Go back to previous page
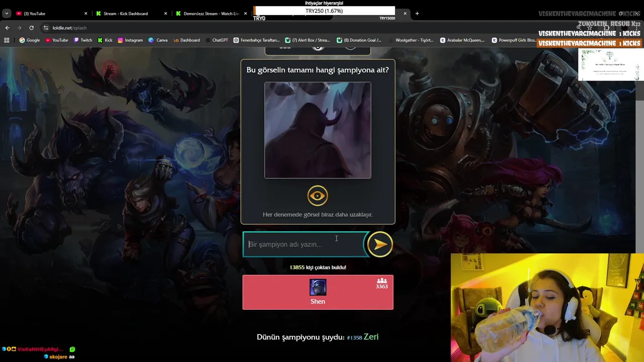Viewport: 644px width, 362px height. click(x=7, y=28)
